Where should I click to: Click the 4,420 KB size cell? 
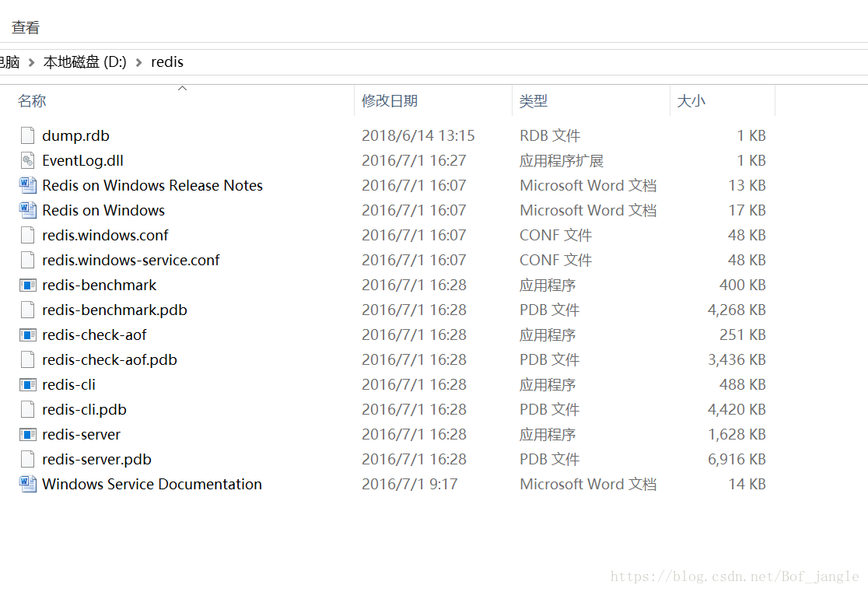click(737, 410)
